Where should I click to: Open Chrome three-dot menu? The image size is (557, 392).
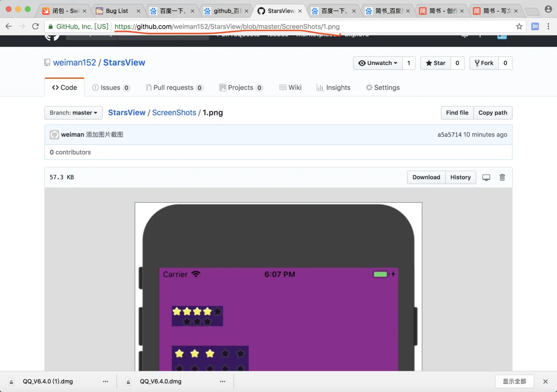(548, 27)
